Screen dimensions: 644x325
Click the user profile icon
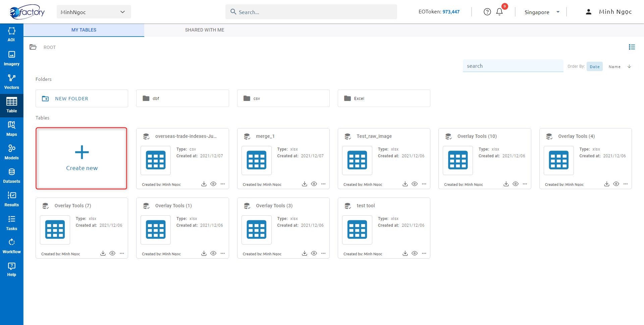[588, 12]
